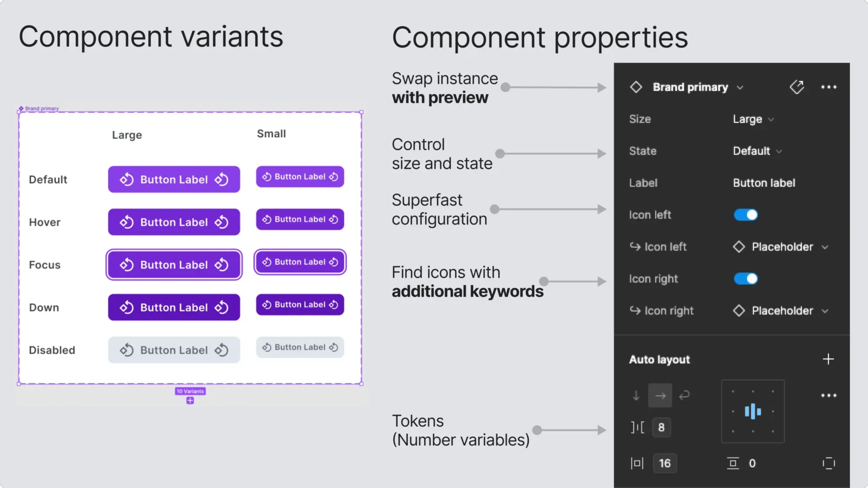Click the go to main component icon
This screenshot has height=488, width=868.
[x=797, y=87]
